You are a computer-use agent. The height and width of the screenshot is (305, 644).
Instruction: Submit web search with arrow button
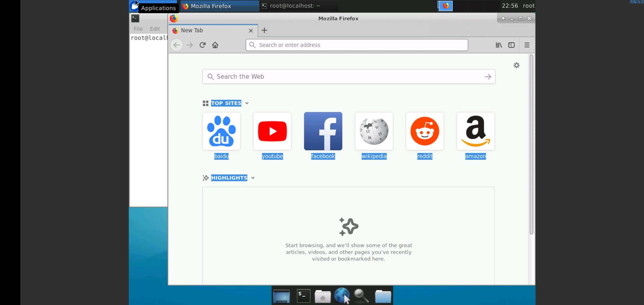point(488,77)
